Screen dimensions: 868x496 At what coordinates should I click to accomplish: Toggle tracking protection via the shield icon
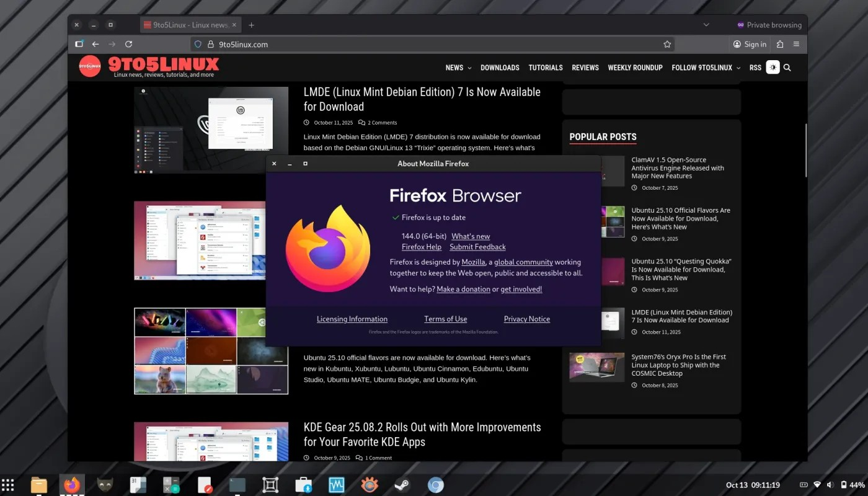click(x=198, y=44)
